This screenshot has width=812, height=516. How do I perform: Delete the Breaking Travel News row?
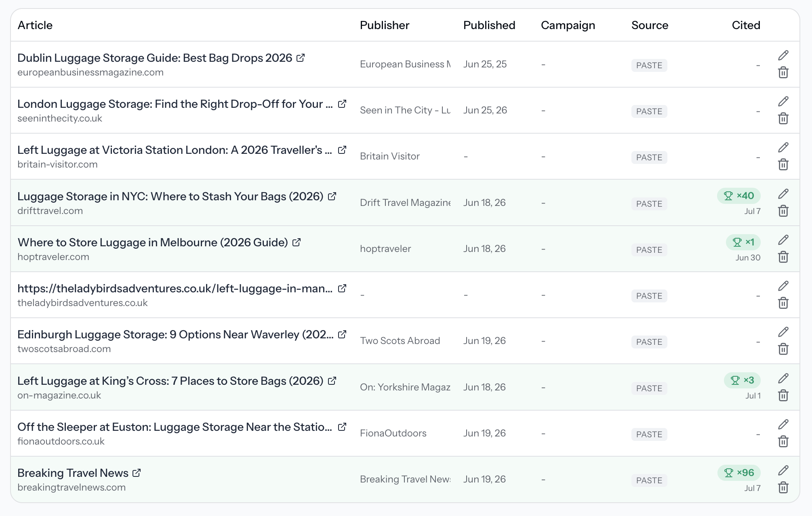coord(783,488)
